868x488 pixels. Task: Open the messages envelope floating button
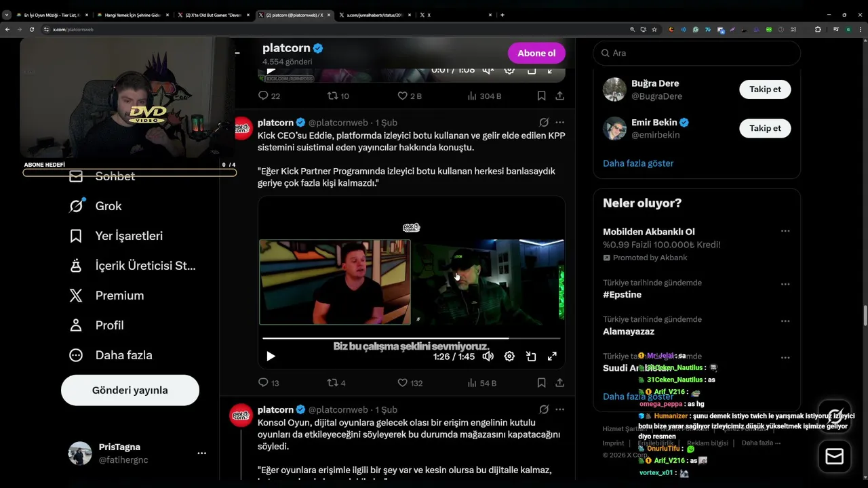835,456
